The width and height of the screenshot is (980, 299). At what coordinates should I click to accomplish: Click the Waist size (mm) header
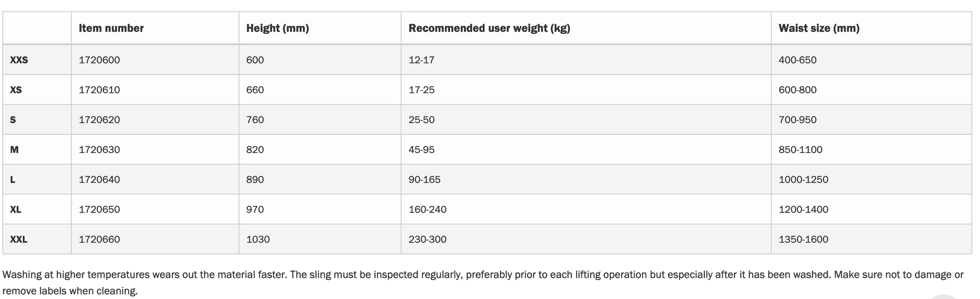pyautogui.click(x=819, y=28)
